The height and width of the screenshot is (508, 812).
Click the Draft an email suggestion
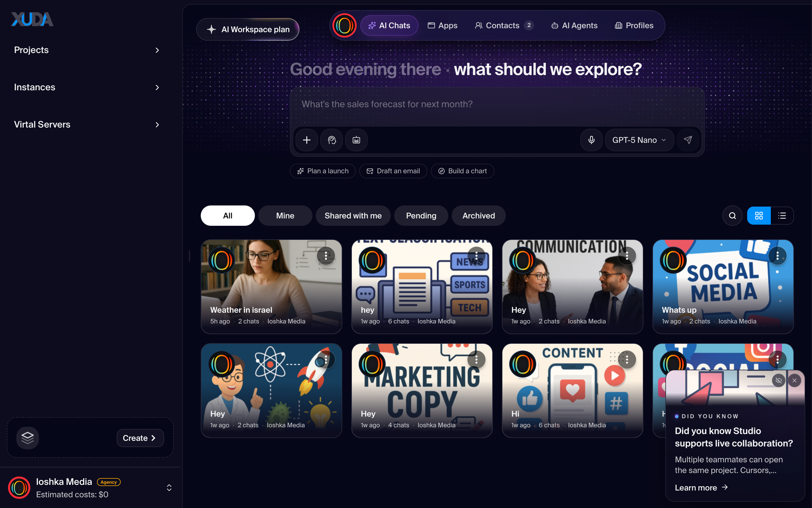click(393, 171)
